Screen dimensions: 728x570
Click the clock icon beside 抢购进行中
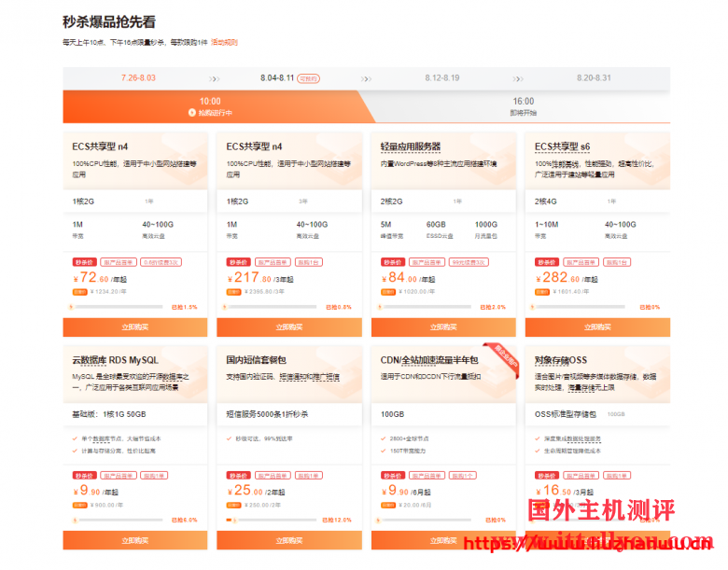tap(191, 113)
